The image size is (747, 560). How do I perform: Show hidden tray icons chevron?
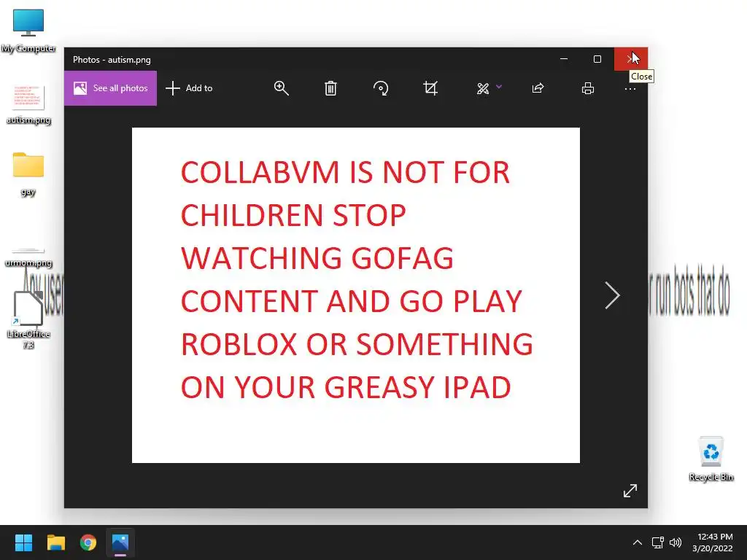point(638,542)
